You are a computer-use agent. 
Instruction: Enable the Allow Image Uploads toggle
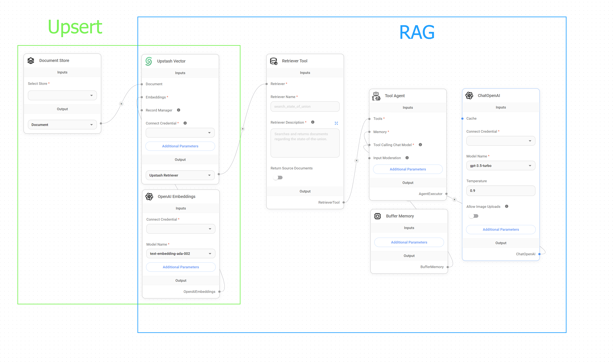474,216
